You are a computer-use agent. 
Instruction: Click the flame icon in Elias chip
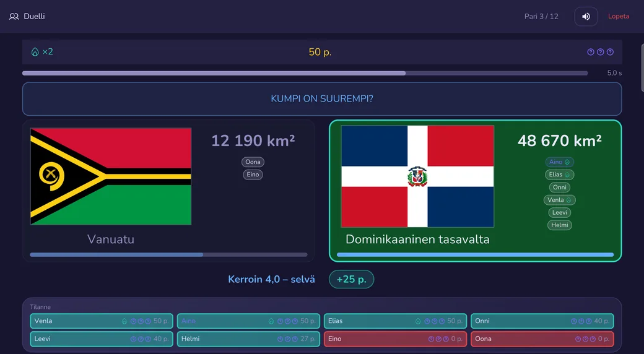click(x=567, y=175)
